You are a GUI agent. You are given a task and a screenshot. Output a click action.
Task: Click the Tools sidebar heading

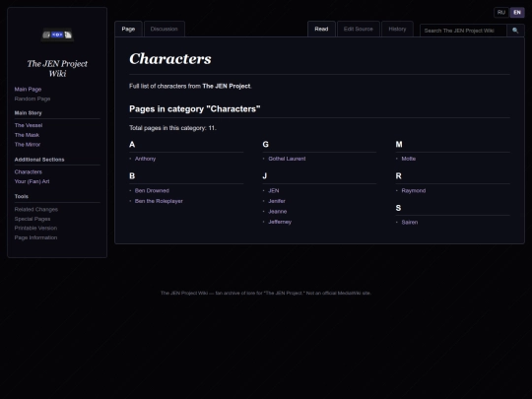(x=22, y=196)
